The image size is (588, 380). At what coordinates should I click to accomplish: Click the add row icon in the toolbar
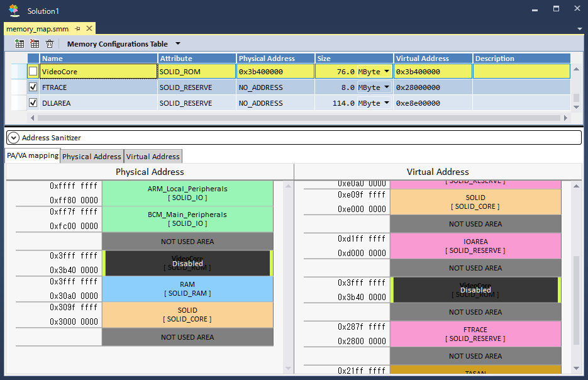pos(19,44)
